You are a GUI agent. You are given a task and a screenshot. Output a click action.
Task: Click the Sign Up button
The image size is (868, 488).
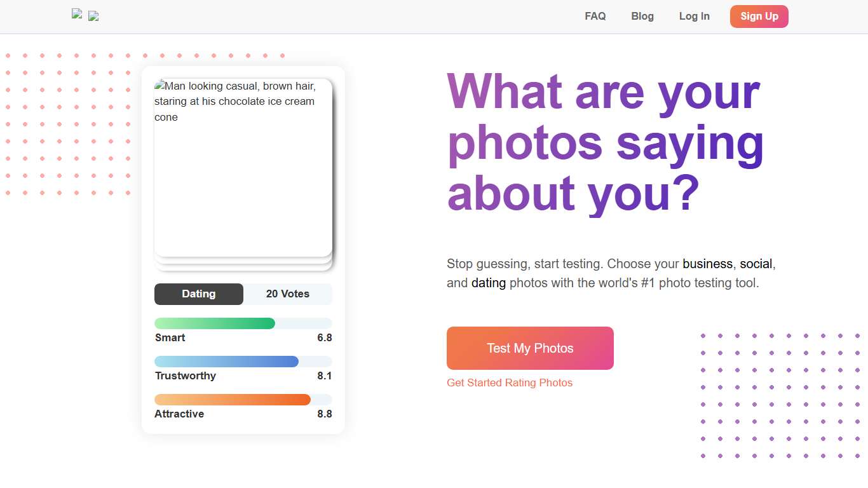tap(759, 16)
